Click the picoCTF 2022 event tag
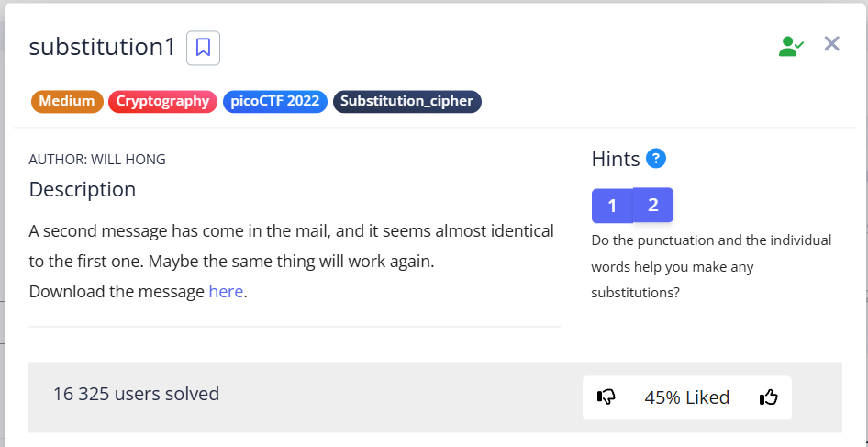Image resolution: width=868 pixels, height=447 pixels. [274, 101]
